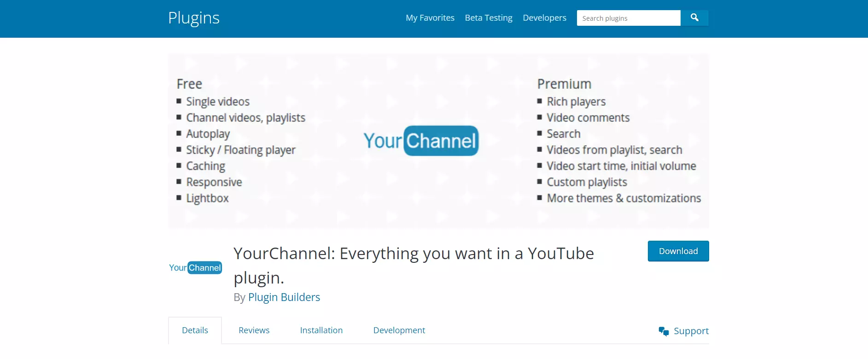
Task: Click the small YourChannel plugin logo
Action: [x=195, y=268]
